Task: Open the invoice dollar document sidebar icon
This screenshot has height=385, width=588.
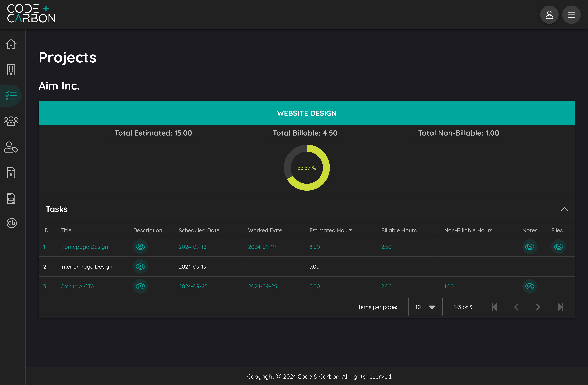Action: click(x=11, y=173)
